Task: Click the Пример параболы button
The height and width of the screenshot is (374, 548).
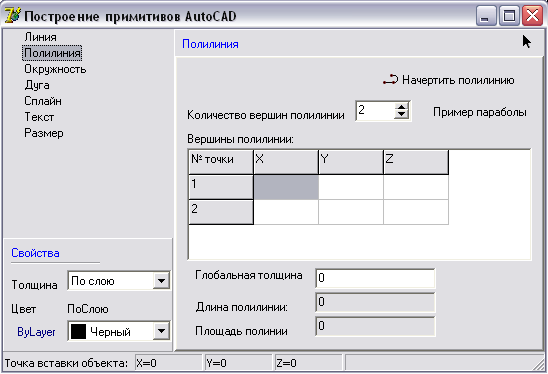Action: point(480,112)
